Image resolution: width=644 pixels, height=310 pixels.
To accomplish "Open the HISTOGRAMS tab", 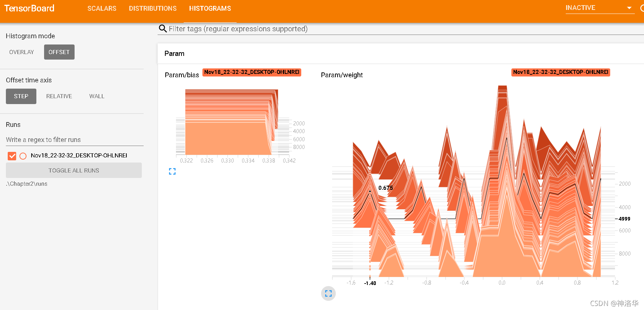I will click(x=210, y=8).
